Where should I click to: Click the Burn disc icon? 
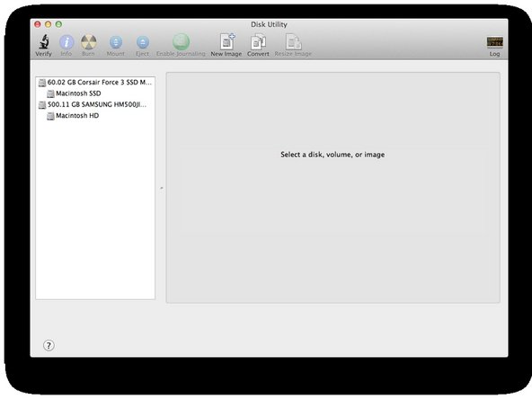pos(89,42)
